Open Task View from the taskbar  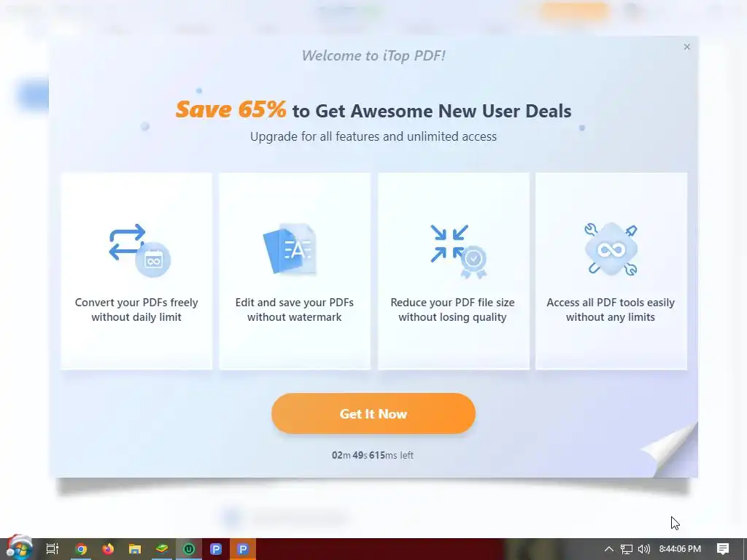pos(53,549)
